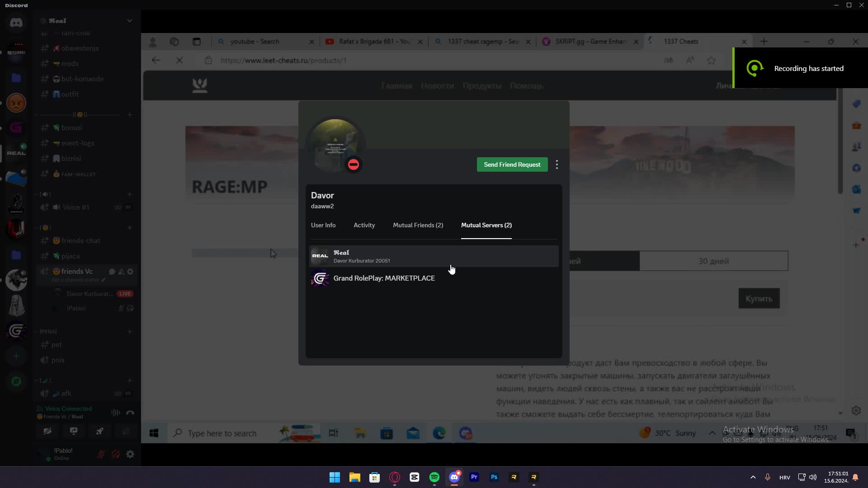Open obavestenja channel
Screen dimensions: 868x488
click(x=87, y=48)
